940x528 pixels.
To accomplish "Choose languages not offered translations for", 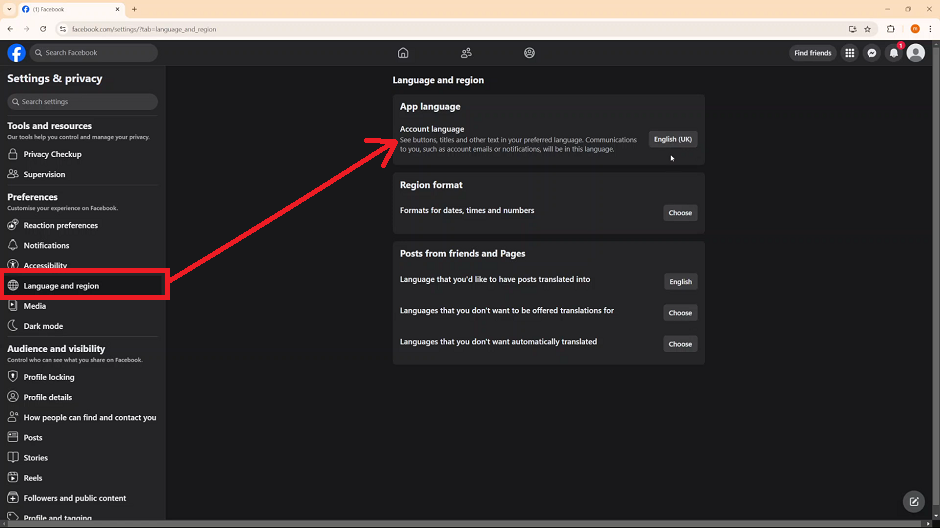I will point(680,313).
